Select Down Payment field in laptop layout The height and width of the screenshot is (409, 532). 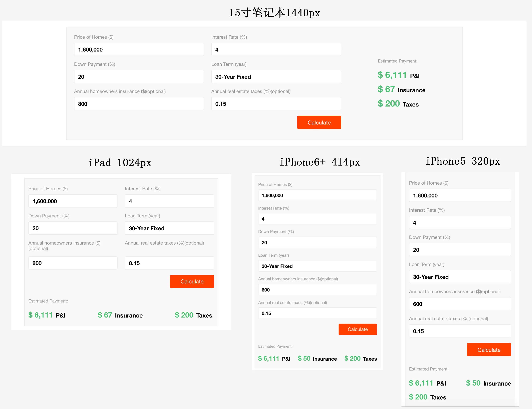pyautogui.click(x=139, y=77)
